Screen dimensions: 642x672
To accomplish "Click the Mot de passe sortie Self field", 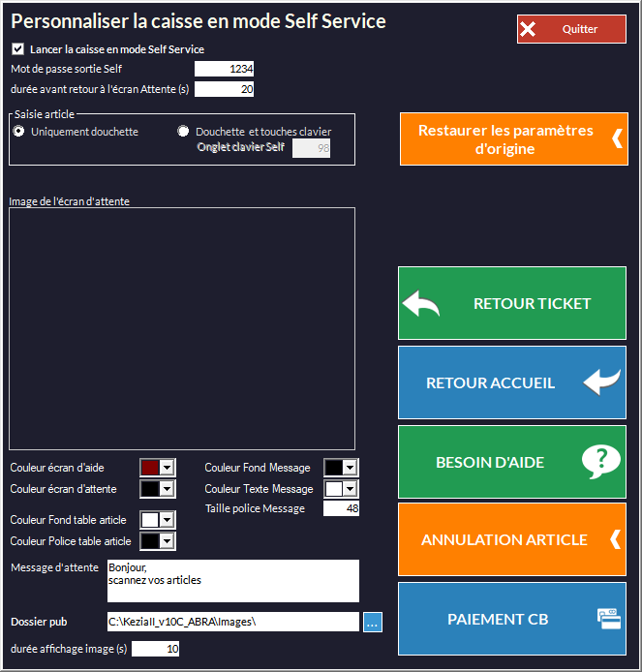I will coord(225,69).
